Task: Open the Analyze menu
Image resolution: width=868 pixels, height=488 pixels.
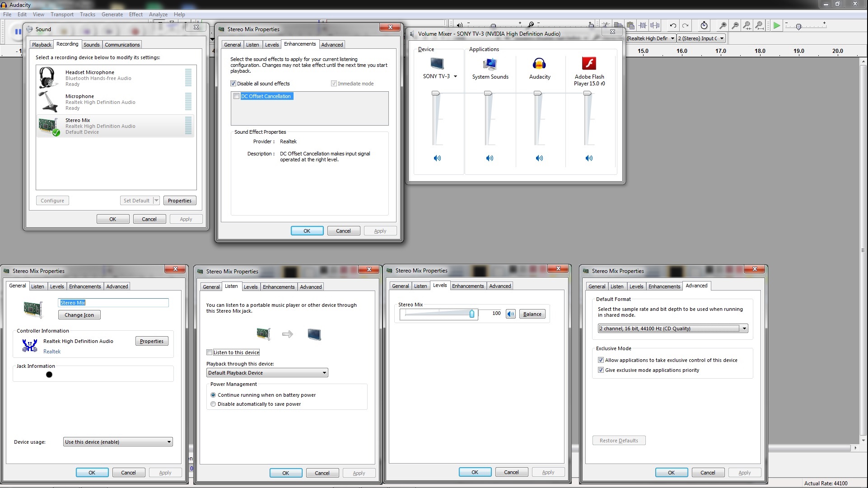Action: (x=158, y=14)
